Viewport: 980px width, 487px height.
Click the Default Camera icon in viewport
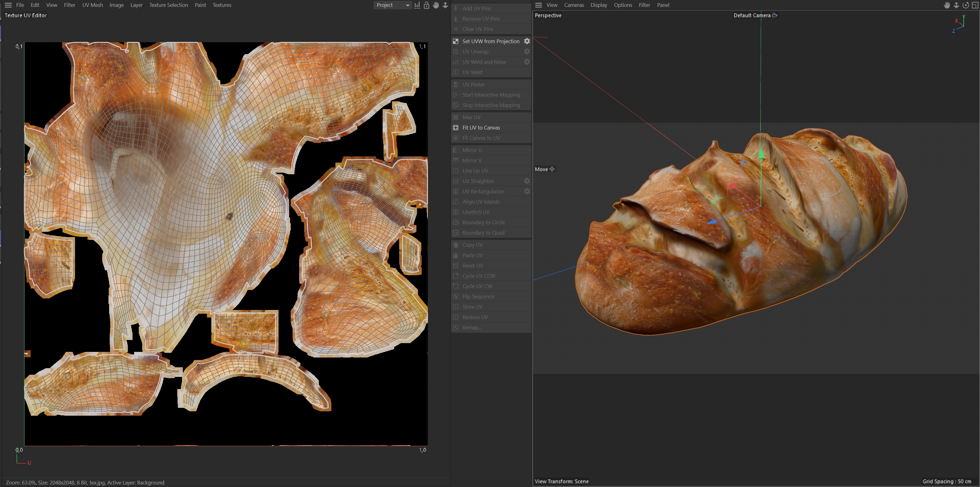click(x=774, y=15)
